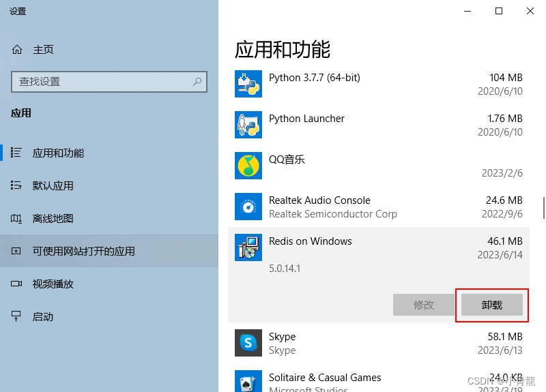Click the Redis version 5.0.14.1 text
Viewport: 546px width, 392px height.
285,269
